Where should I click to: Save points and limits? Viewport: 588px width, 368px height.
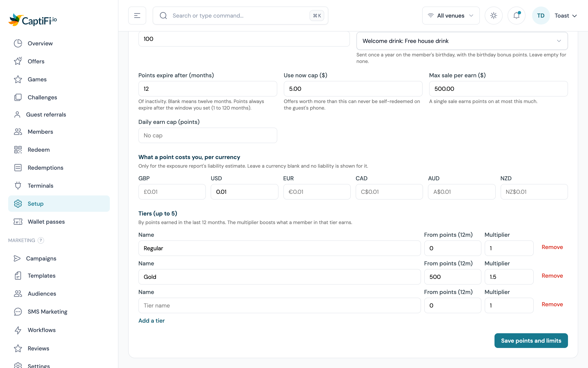(531, 340)
